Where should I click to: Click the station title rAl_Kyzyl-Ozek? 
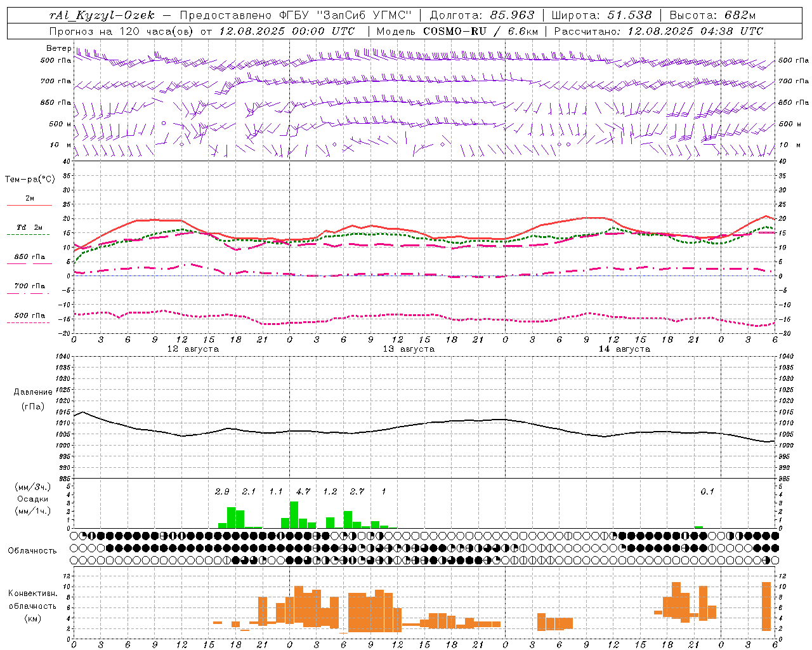101,15
